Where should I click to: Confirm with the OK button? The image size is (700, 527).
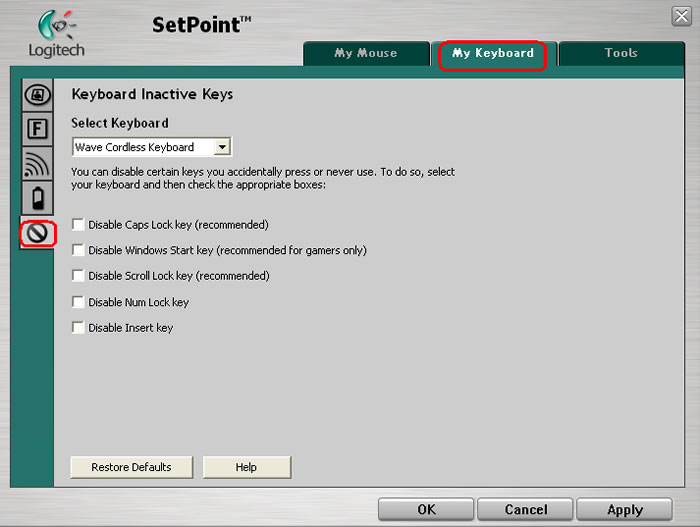click(x=426, y=510)
